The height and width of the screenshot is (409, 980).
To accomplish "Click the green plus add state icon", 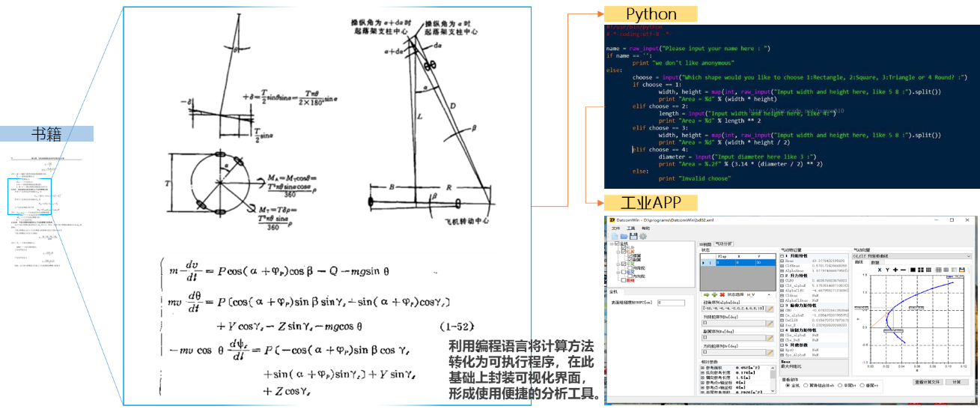I will tap(713, 294).
